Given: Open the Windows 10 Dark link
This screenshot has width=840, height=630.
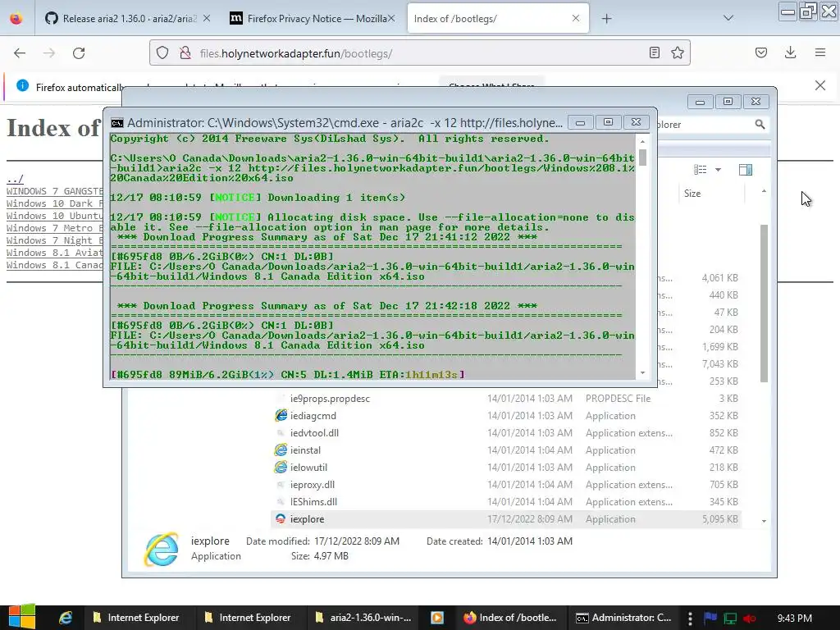Looking at the screenshot, I should coord(55,203).
